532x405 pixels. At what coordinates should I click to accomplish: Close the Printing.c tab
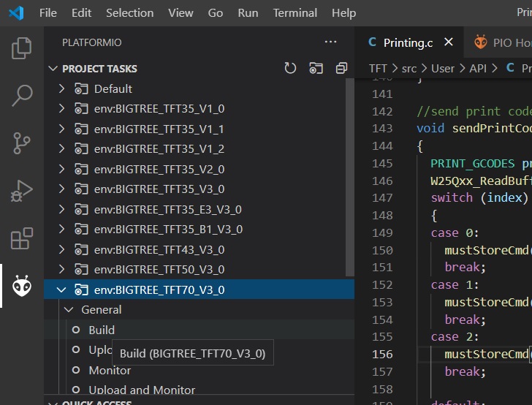pyautogui.click(x=449, y=42)
